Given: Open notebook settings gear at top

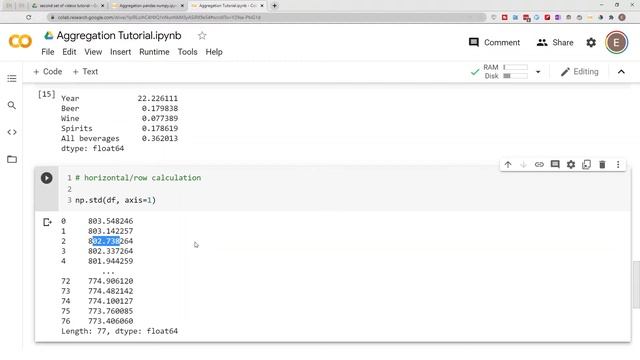Looking at the screenshot, I should (591, 42).
